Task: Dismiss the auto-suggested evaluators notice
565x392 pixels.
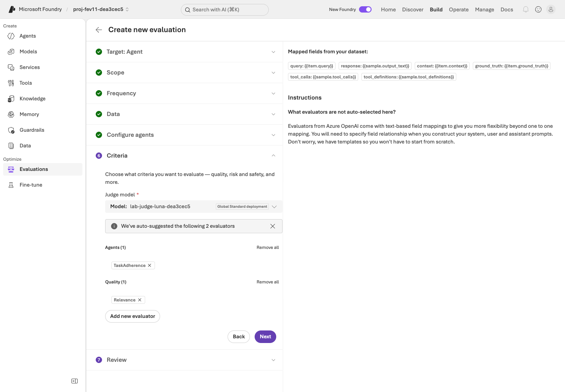Action: point(273,226)
